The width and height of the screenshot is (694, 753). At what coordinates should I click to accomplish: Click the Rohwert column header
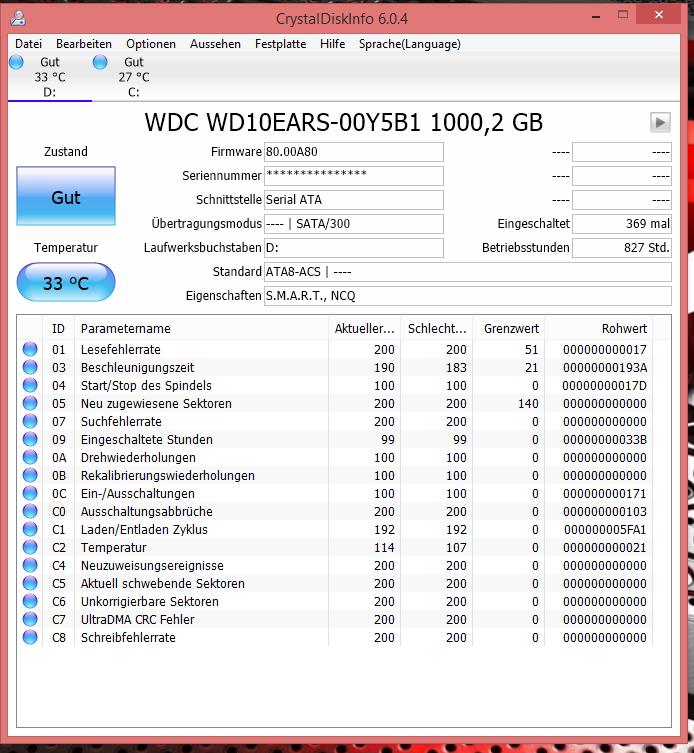598,328
